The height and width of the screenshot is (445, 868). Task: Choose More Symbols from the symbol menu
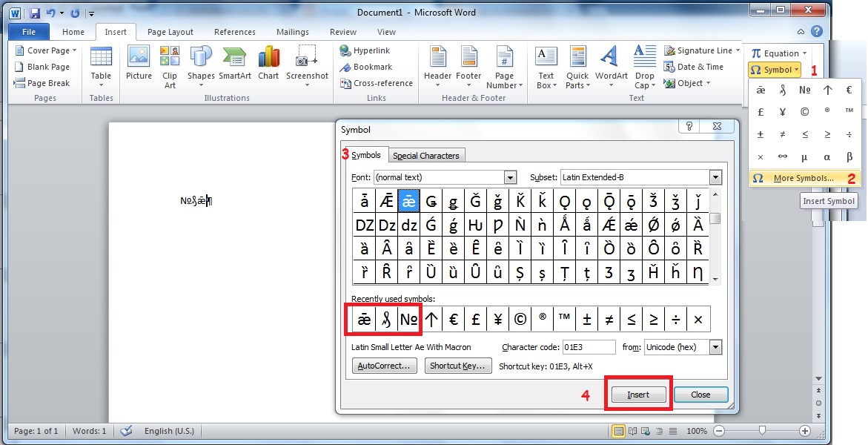point(803,178)
